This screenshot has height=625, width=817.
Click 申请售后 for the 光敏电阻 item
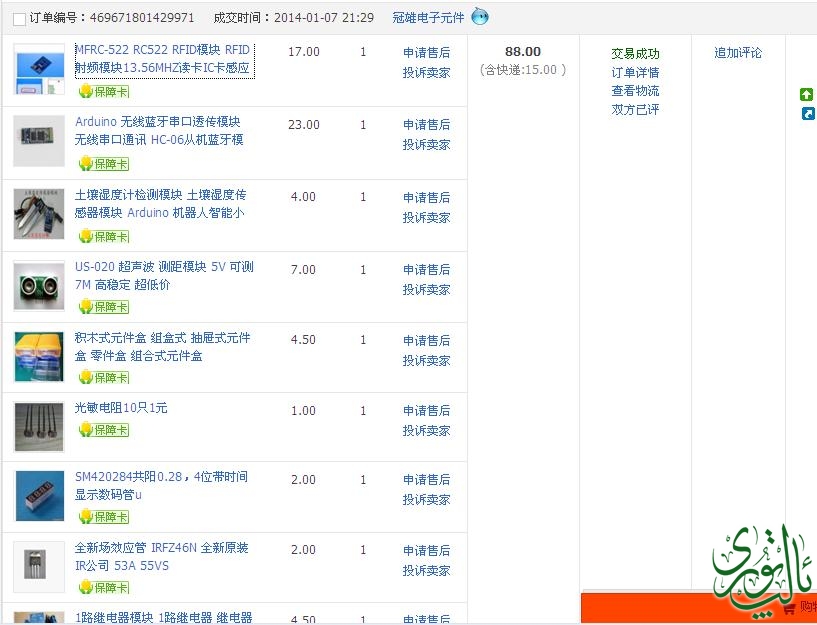point(426,410)
